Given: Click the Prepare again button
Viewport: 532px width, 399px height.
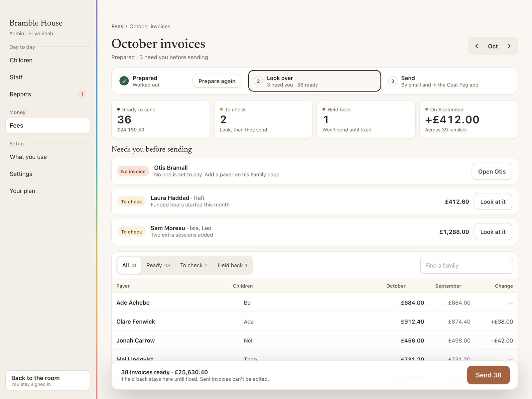Looking at the screenshot, I should pos(217,81).
